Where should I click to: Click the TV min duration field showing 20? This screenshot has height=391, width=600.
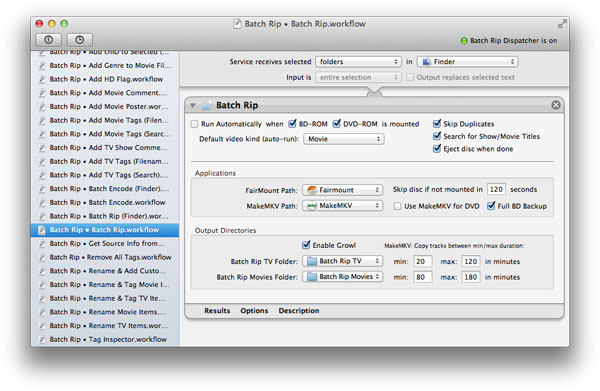[422, 262]
